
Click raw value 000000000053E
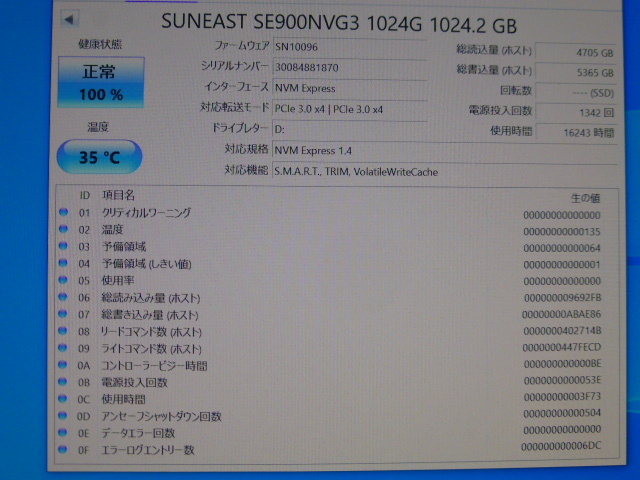(x=562, y=380)
